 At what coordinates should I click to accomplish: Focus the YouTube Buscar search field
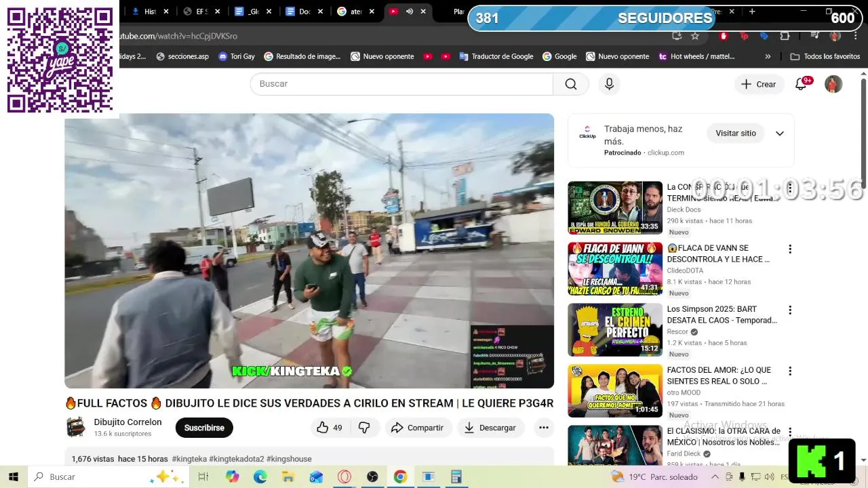tap(401, 84)
